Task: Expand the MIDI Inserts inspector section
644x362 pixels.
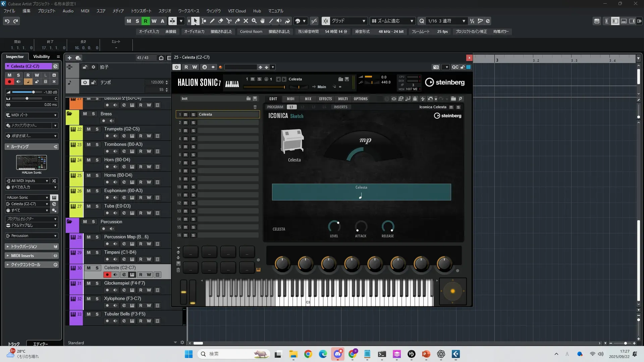Action: pos(22,256)
